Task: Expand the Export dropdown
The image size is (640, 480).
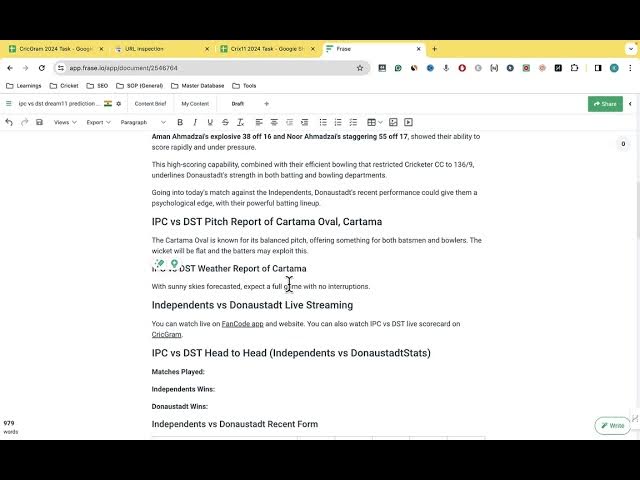Action: pos(98,122)
